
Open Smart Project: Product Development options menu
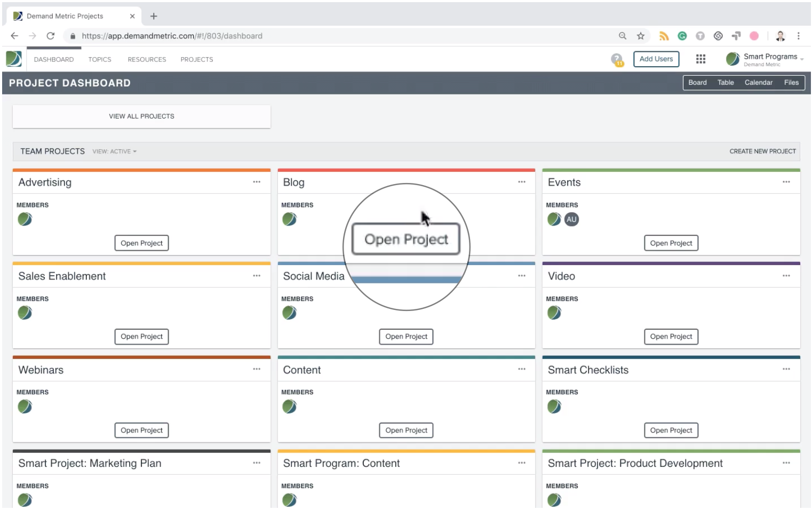click(x=786, y=463)
